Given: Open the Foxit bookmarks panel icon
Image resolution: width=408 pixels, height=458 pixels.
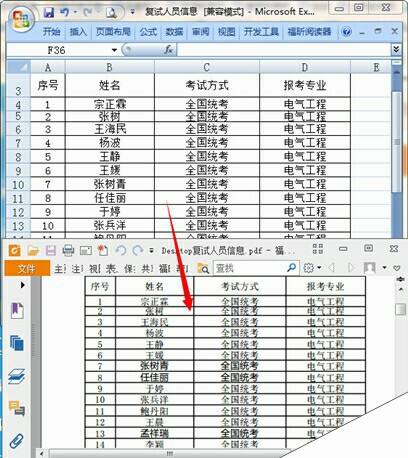Looking at the screenshot, I should pyautogui.click(x=17, y=311).
